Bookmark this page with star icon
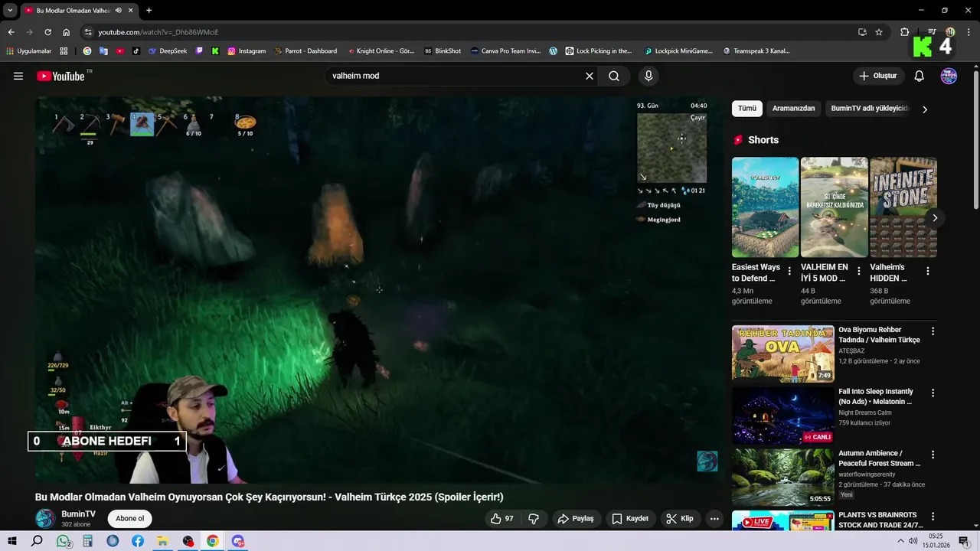Viewport: 980px width, 551px height. [879, 32]
